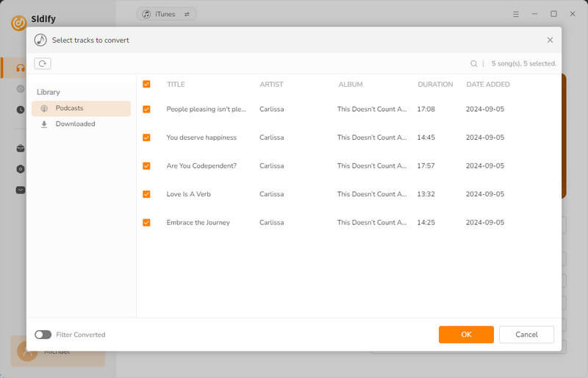Click the Cancel button
588x378 pixels.
[526, 335]
